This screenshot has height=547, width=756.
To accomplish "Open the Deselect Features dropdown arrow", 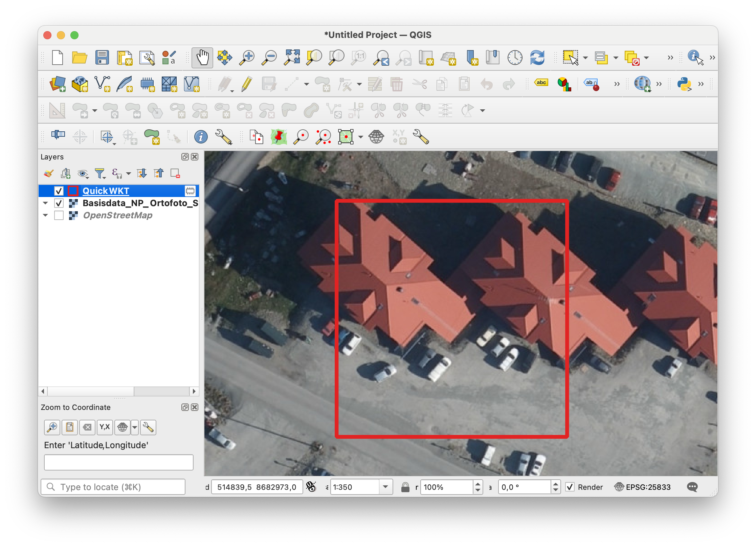I will click(646, 58).
